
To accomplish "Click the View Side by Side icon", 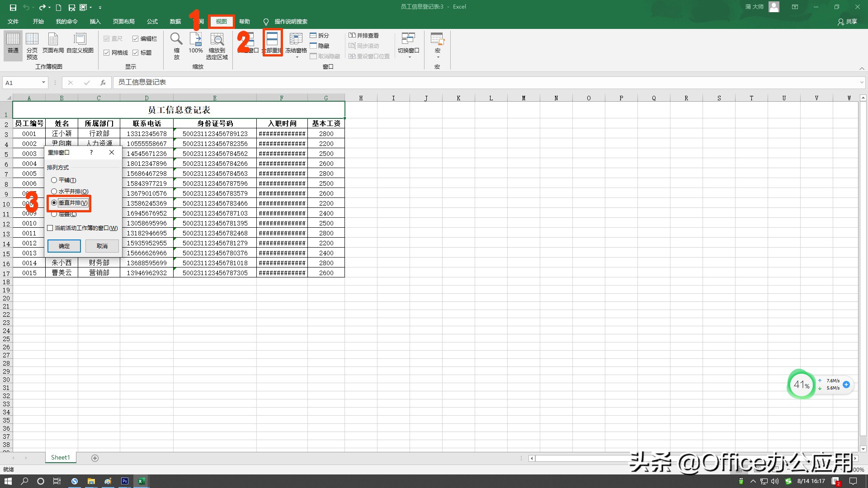I will [352, 35].
